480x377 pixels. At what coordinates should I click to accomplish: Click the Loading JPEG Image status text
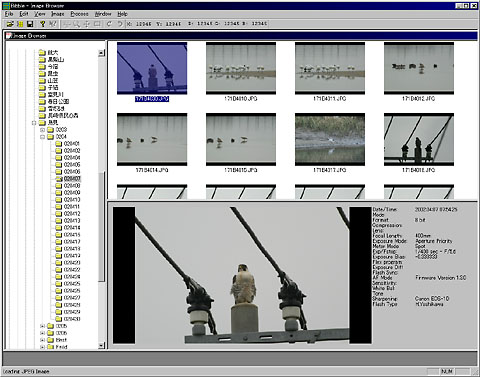pos(26,371)
